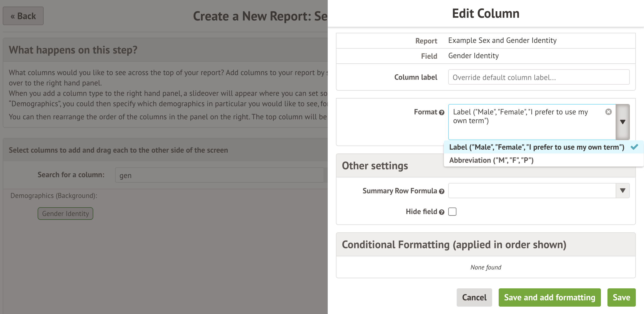Click Summary Row Formula help icon
Image resolution: width=644 pixels, height=314 pixels.
point(442,191)
